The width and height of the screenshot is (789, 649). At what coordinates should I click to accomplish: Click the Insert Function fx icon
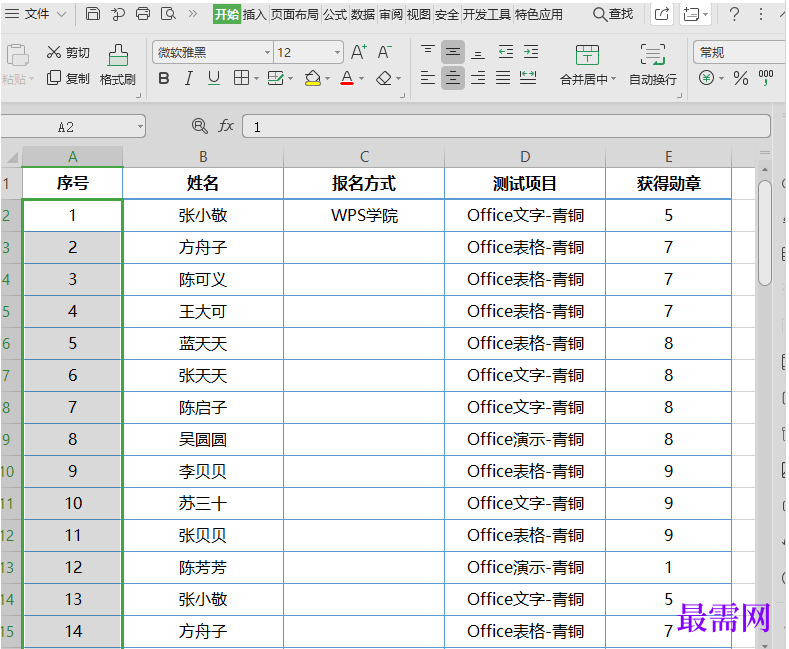227,126
